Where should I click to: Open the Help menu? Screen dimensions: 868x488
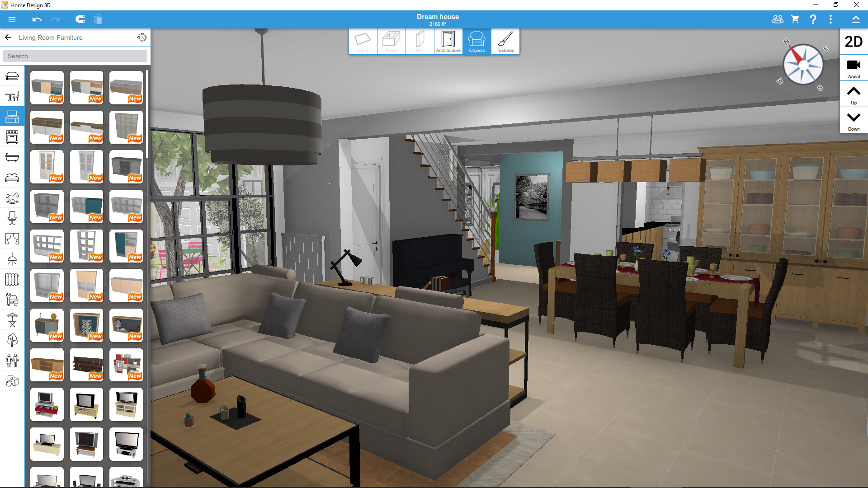[814, 20]
